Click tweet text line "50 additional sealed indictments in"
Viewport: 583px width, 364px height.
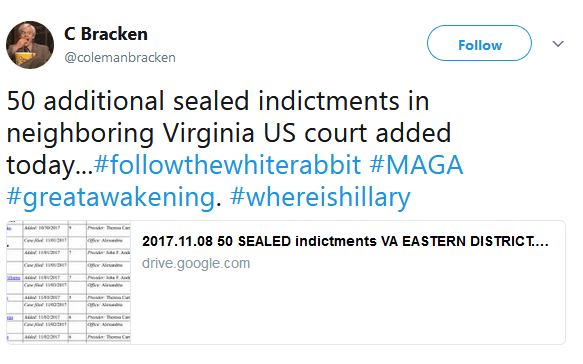218,101
